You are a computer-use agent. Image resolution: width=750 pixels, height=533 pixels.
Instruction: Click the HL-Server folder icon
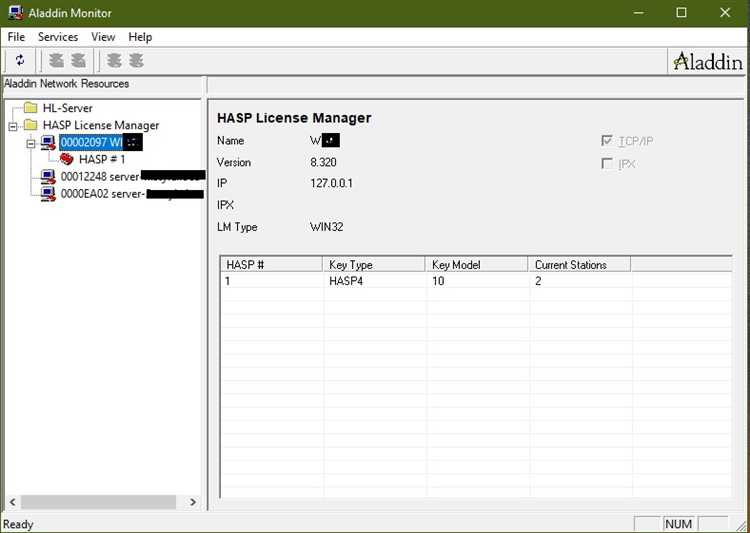point(31,108)
